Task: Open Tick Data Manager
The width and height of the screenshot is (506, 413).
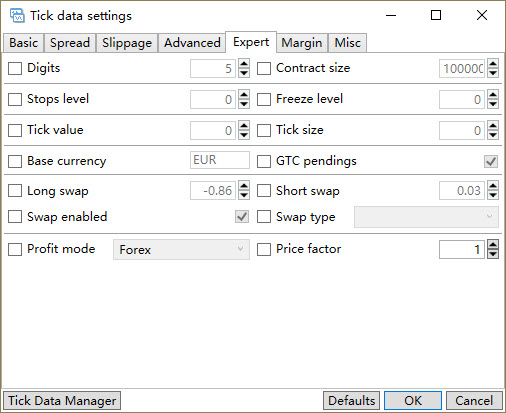Action: point(62,400)
